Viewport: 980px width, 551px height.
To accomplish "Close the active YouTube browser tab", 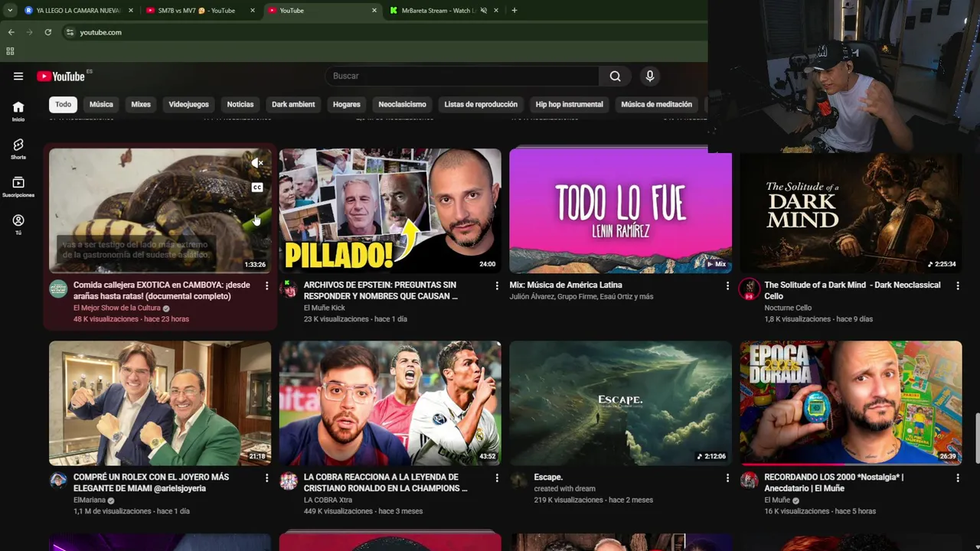I will tap(374, 11).
